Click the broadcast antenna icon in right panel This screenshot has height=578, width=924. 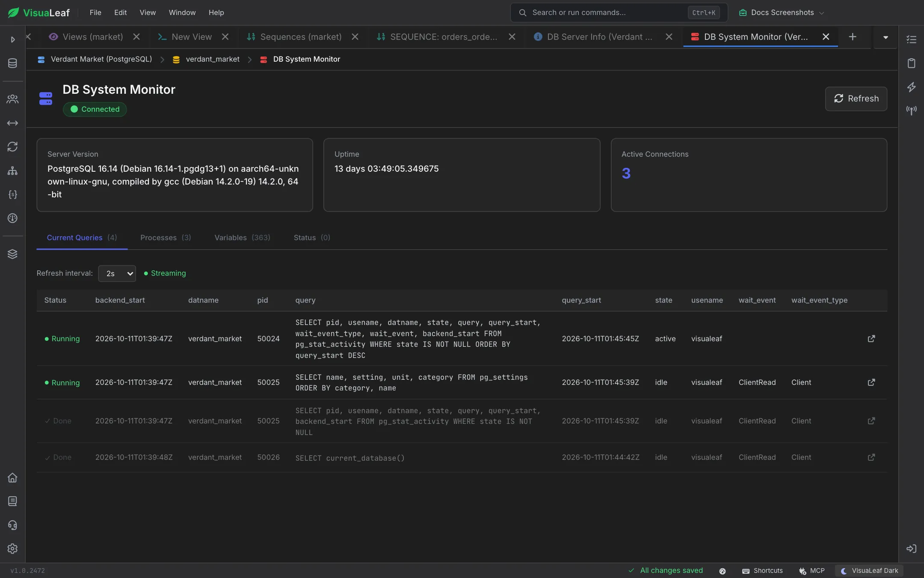click(x=911, y=110)
